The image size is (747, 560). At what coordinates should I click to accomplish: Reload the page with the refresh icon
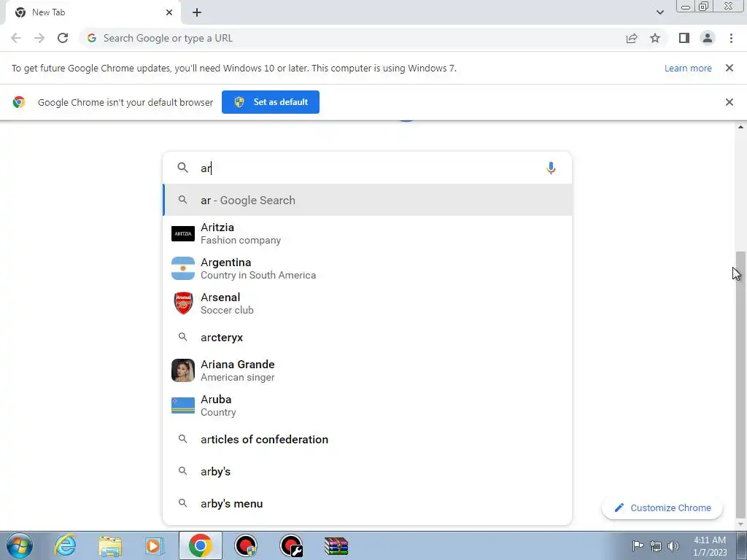coord(63,38)
